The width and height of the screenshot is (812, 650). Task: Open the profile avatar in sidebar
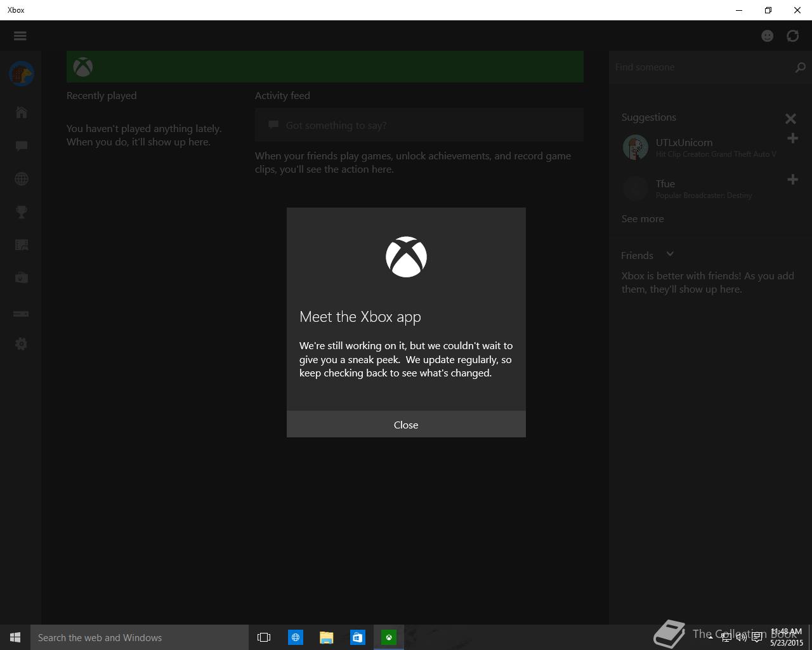click(x=22, y=74)
